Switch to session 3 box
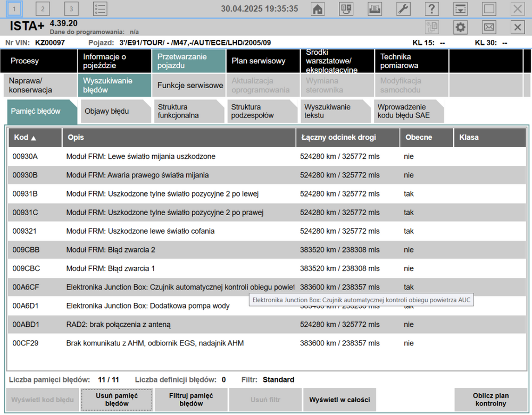Viewport: 532px width, 415px height. [x=71, y=9]
